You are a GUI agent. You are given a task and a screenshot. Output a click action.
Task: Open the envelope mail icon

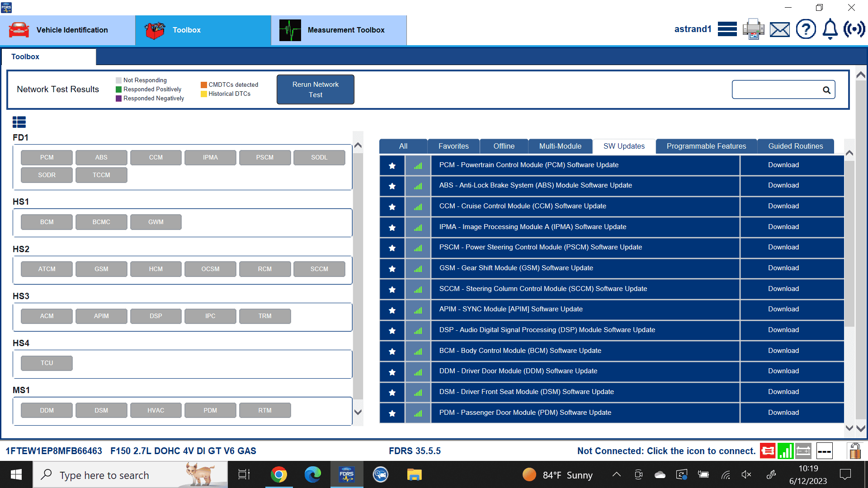(x=780, y=30)
